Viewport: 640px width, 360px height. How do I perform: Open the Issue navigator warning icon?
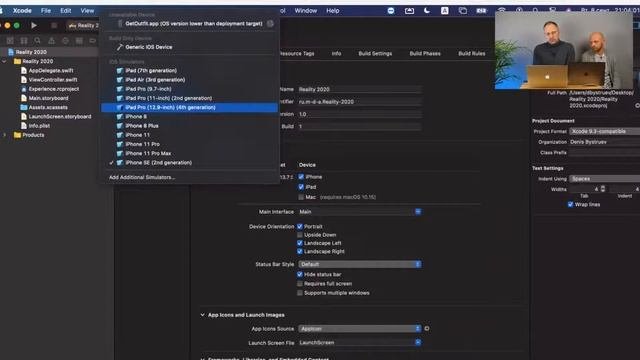51,40
